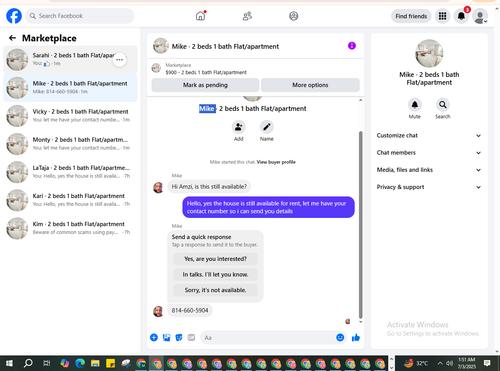Edit chat name with the pencil icon
Viewport: 500px width, 371px height.
(x=267, y=127)
